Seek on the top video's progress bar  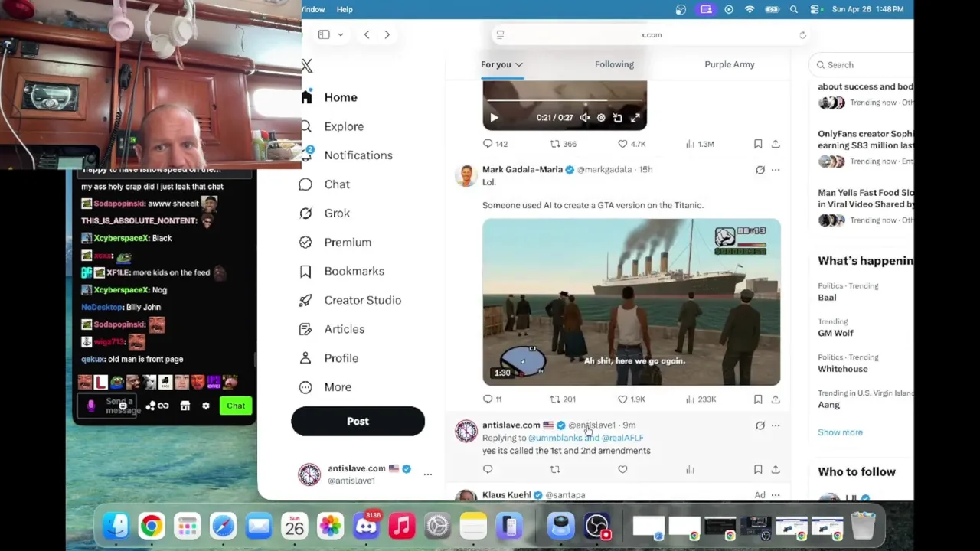point(564,100)
